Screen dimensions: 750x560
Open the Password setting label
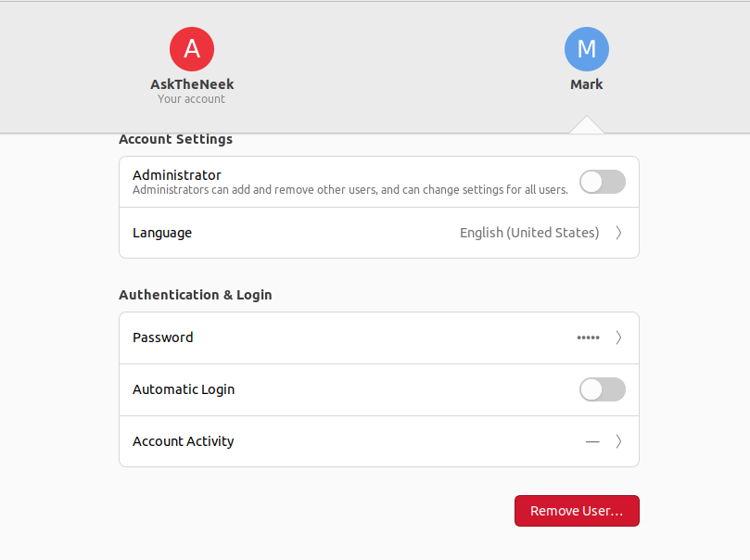[163, 337]
